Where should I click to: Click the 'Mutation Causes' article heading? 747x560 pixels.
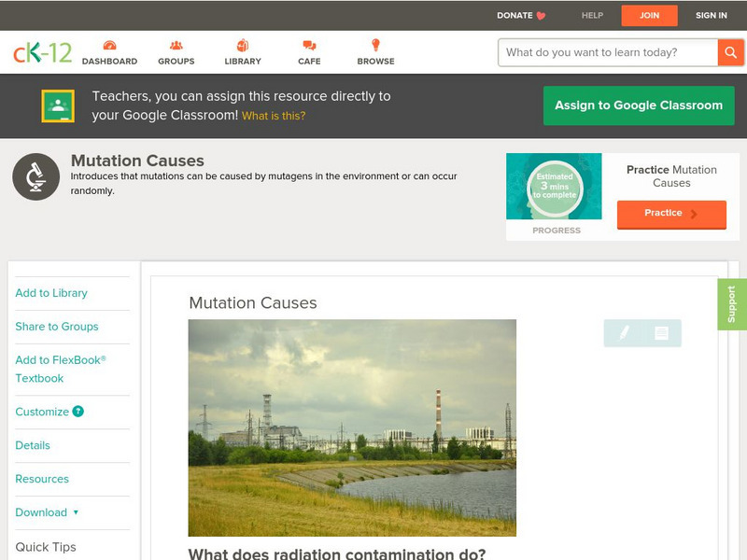(x=253, y=302)
